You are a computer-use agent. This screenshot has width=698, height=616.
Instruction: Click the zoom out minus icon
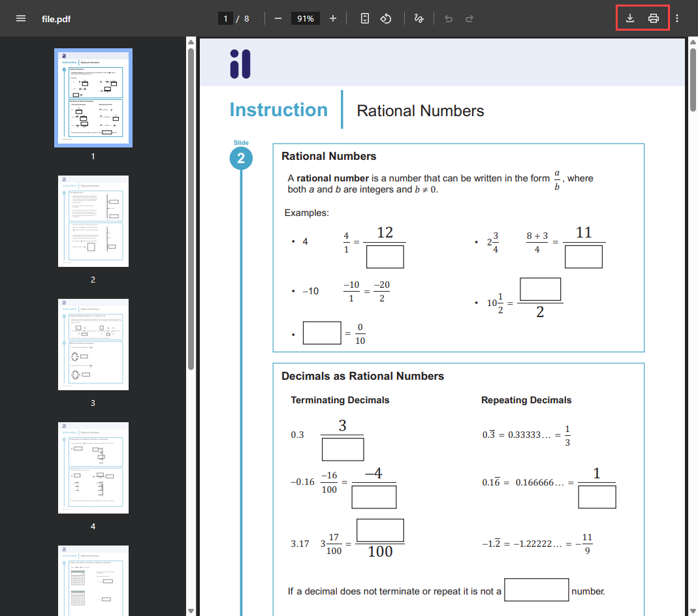click(x=278, y=19)
